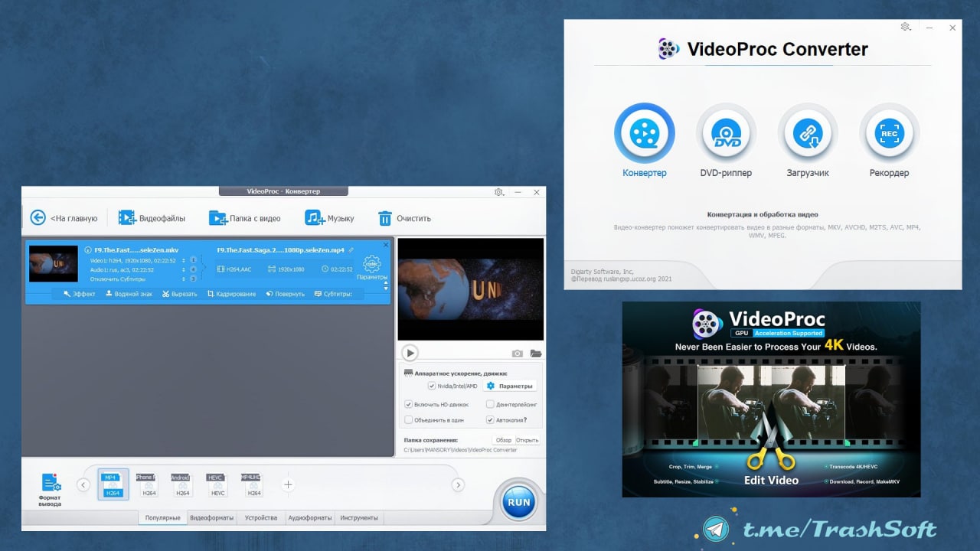Add video files with Видеофайлы
Viewport: 980px width, 551px height.
152,218
